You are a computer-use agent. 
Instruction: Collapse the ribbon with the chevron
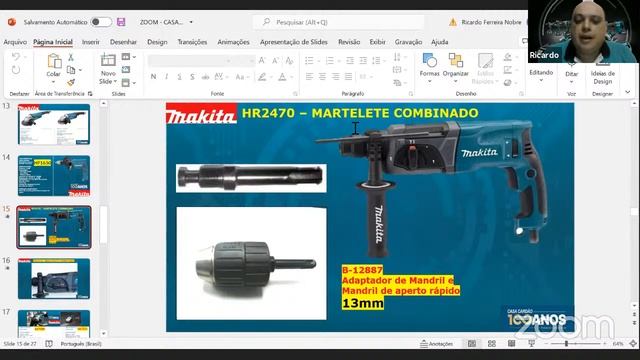(627, 93)
